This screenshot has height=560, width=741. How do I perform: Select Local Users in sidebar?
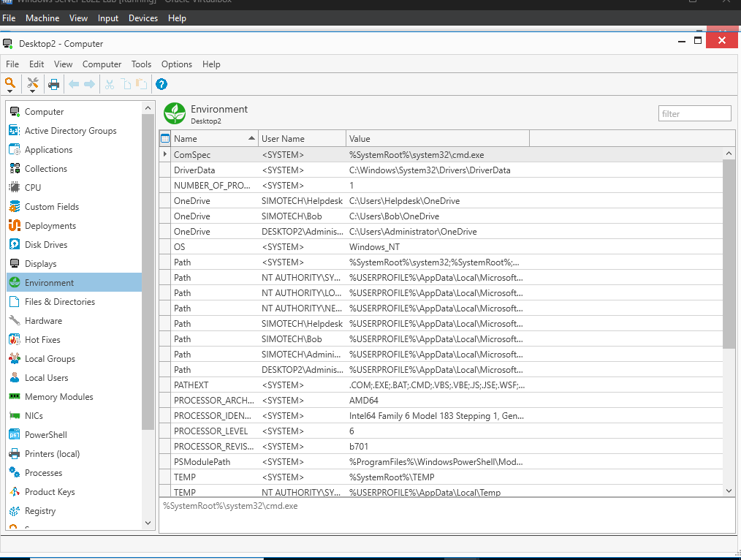point(75,377)
